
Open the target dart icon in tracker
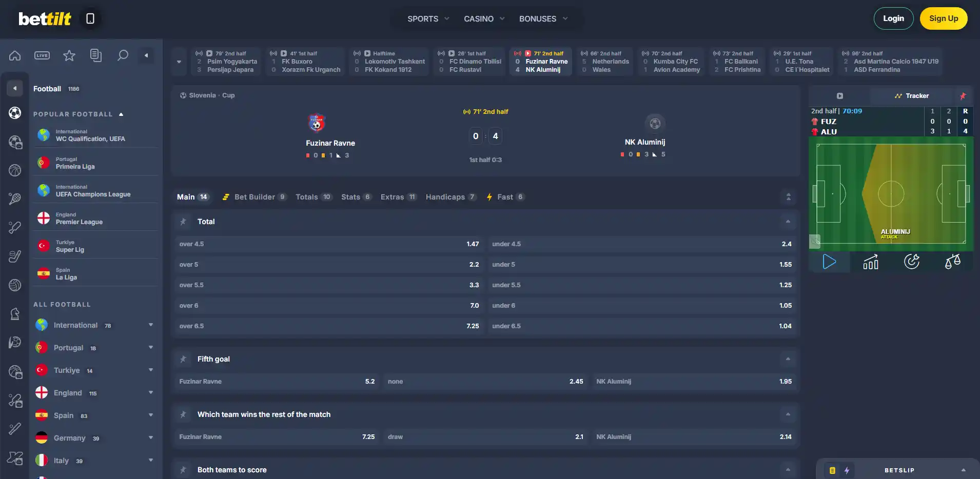(x=912, y=262)
